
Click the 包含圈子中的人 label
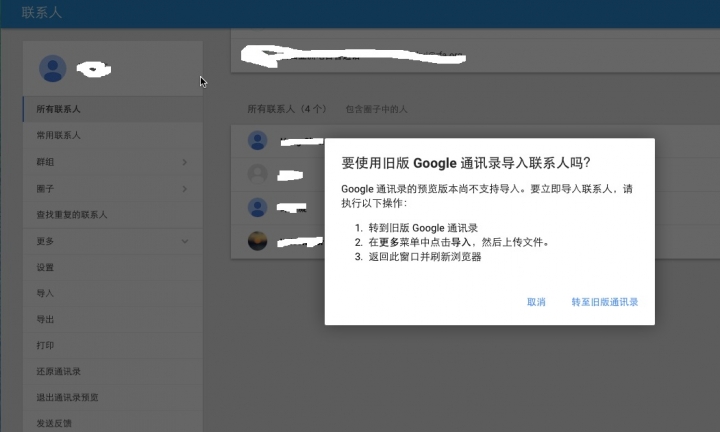[376, 109]
